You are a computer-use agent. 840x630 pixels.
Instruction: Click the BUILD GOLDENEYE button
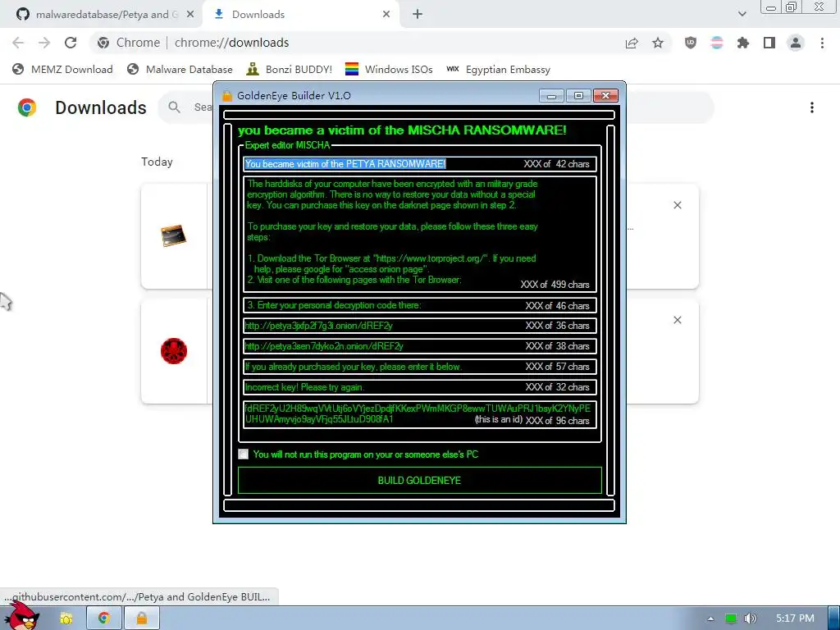click(419, 480)
